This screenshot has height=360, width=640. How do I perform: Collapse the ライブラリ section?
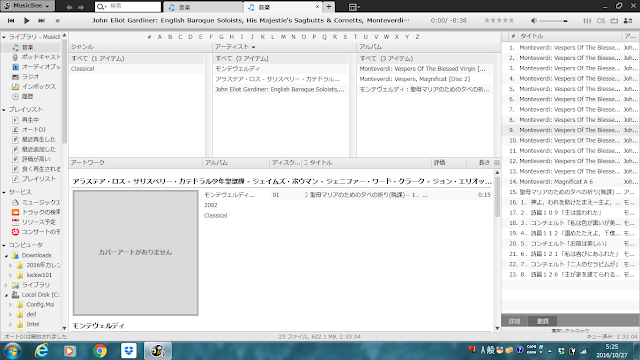pos(4,37)
